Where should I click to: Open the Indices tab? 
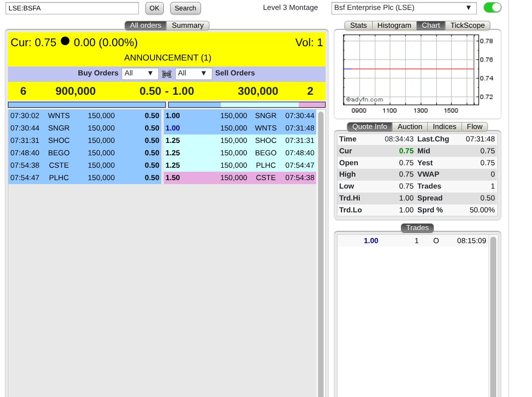tap(445, 127)
